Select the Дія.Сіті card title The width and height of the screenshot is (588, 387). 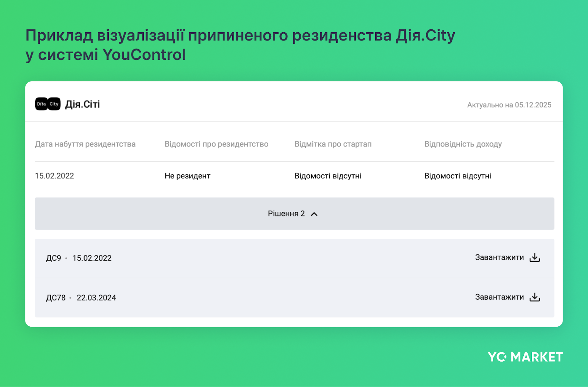[82, 104]
